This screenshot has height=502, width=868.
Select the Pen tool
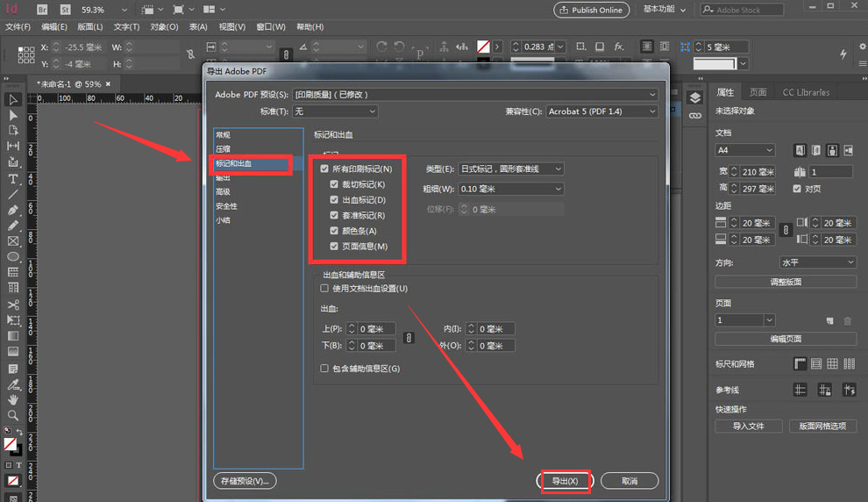point(13,210)
